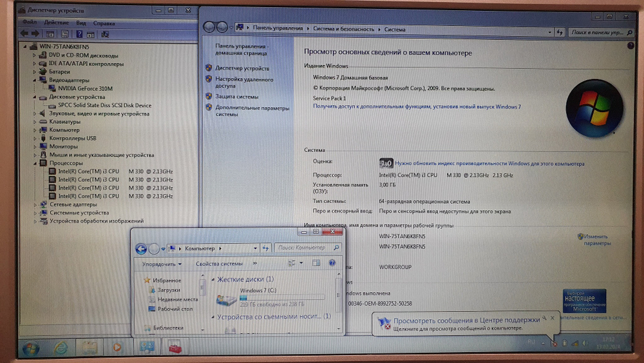Click Система и безопасность breadcrumb
Screen dimensions: 644x363
pyautogui.click(x=343, y=29)
